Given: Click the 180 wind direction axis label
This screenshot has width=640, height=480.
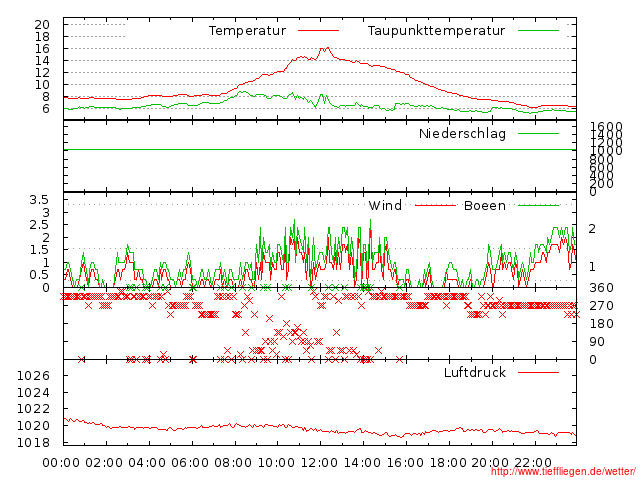Looking at the screenshot, I should (601, 324).
